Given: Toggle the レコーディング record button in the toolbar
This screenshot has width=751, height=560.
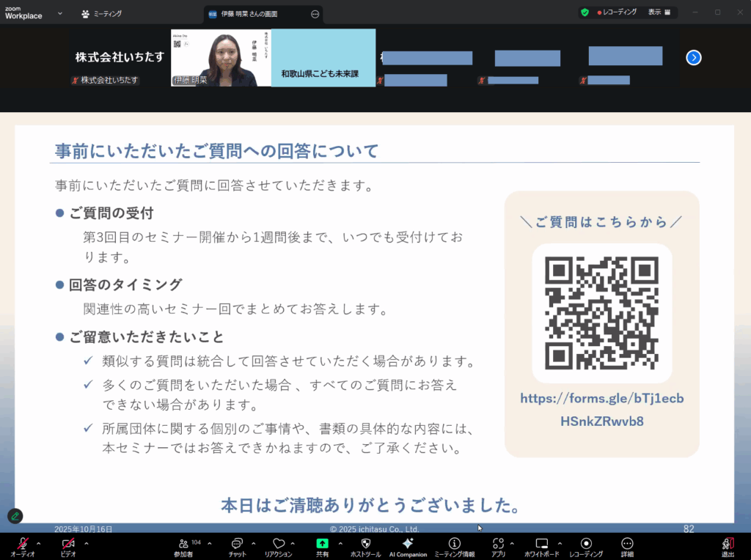Looking at the screenshot, I should 586,545.
